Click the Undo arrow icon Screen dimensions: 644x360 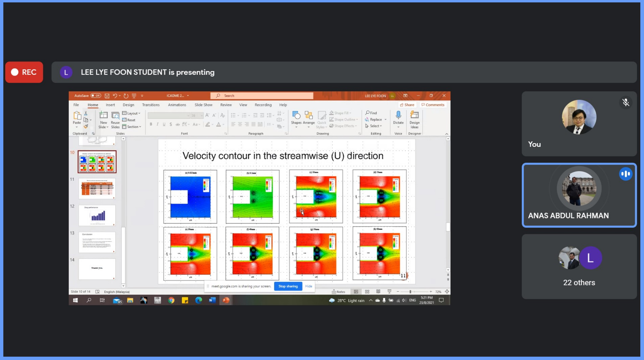(115, 96)
